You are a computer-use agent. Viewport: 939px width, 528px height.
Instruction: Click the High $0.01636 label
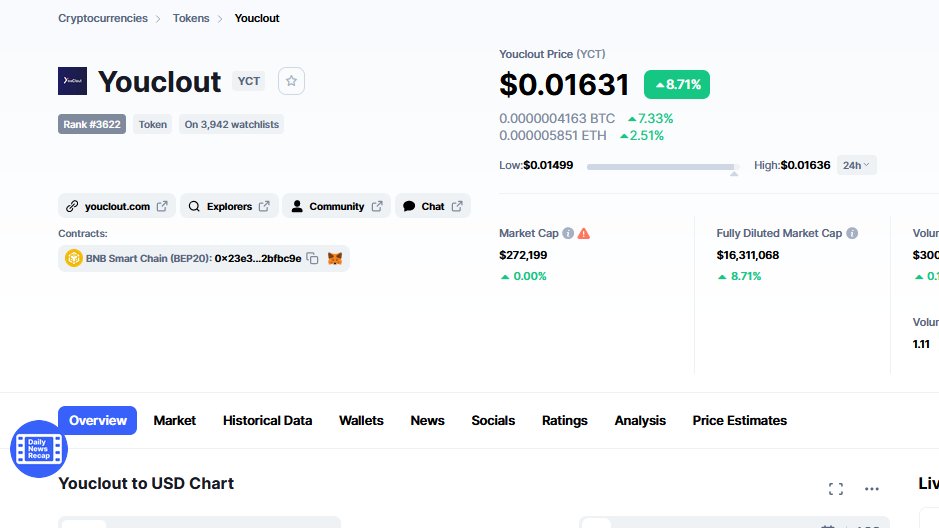pyautogui.click(x=792, y=165)
